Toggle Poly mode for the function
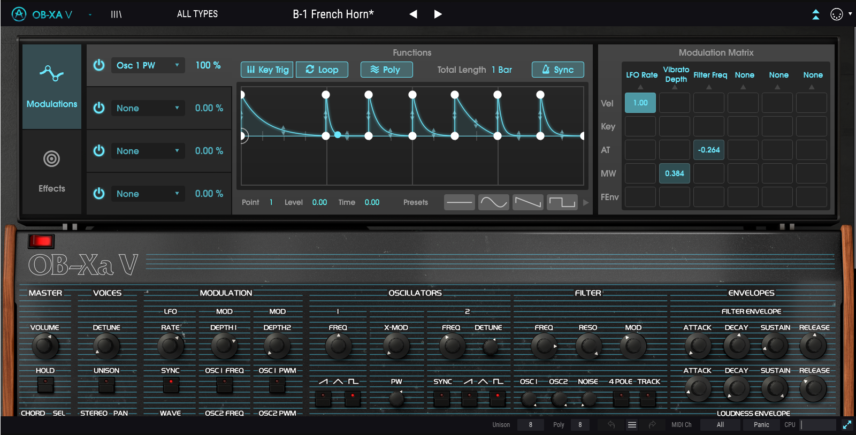 pyautogui.click(x=386, y=70)
